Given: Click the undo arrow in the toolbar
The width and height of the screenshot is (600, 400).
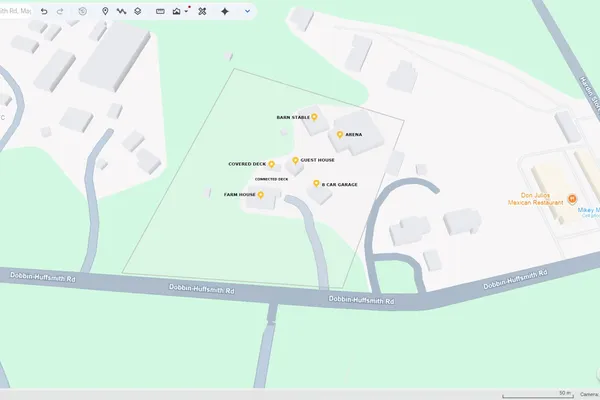Looking at the screenshot, I should click(44, 11).
